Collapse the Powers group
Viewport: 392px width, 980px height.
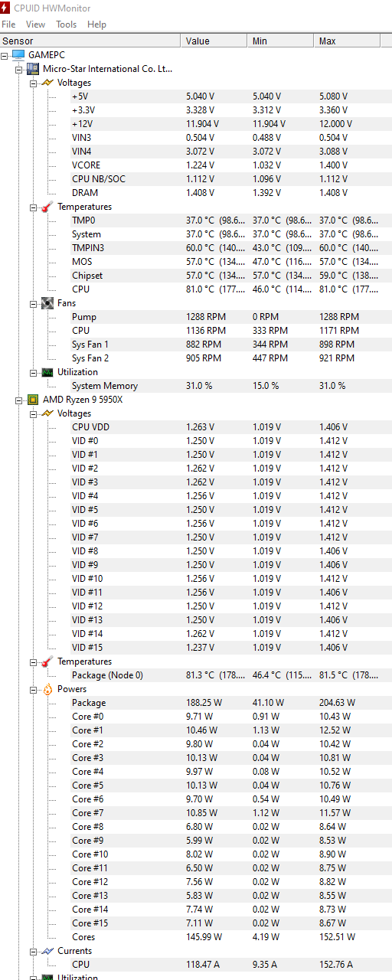click(33, 689)
